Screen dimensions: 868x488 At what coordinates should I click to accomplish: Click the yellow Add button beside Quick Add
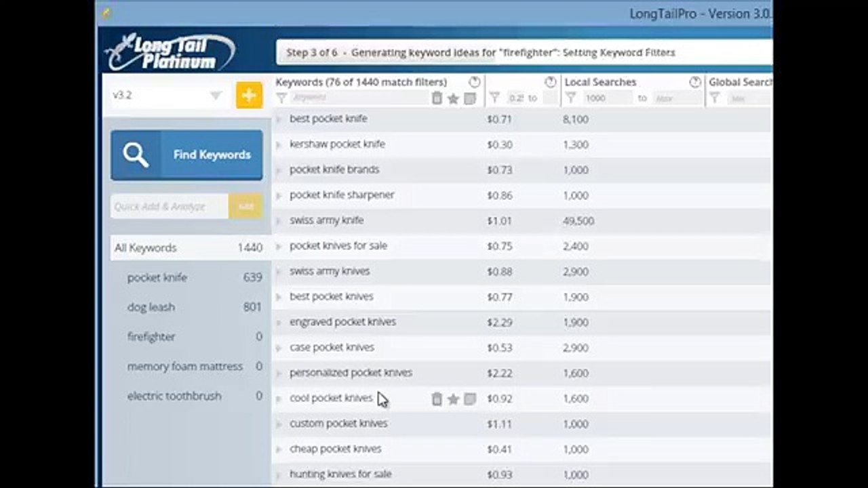(x=245, y=207)
